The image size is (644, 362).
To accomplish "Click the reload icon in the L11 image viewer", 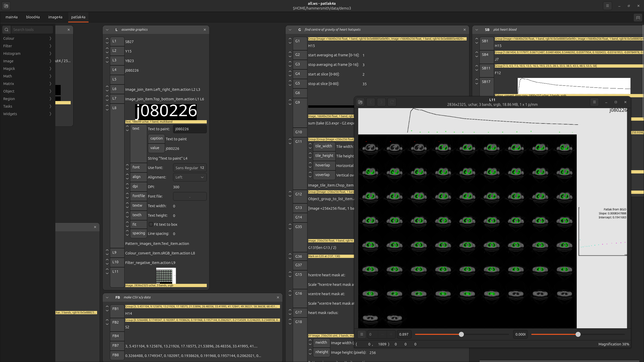I will tap(392, 102).
